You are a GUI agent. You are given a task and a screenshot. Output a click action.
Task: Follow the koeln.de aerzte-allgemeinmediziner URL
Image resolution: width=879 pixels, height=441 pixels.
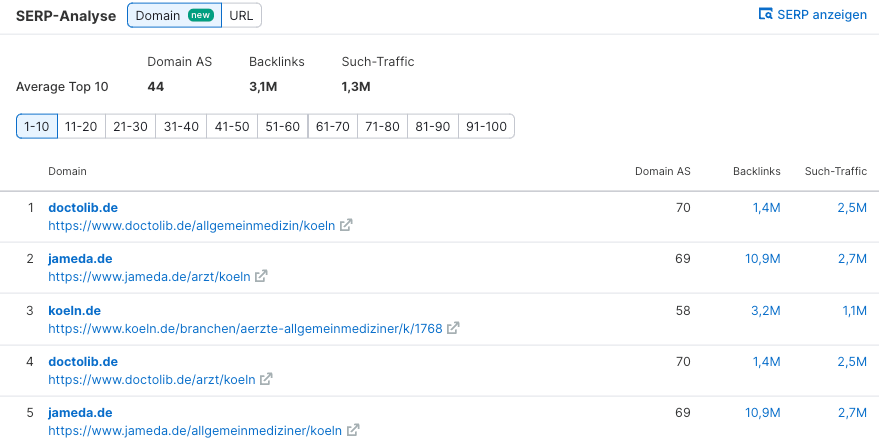(x=245, y=328)
